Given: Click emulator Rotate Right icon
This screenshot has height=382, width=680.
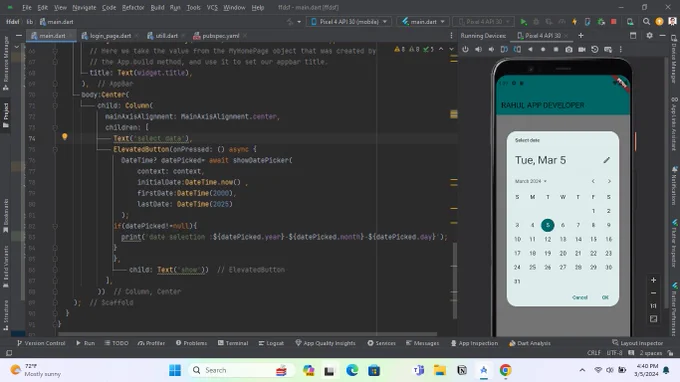Looking at the screenshot, I should 517,49.
